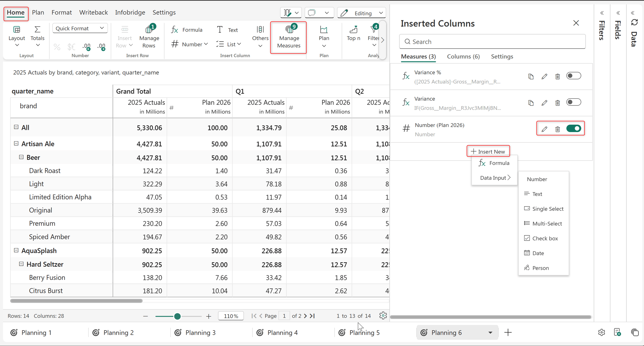
Task: Disable the Number (Plan 2026) toggle
Action: 574,128
